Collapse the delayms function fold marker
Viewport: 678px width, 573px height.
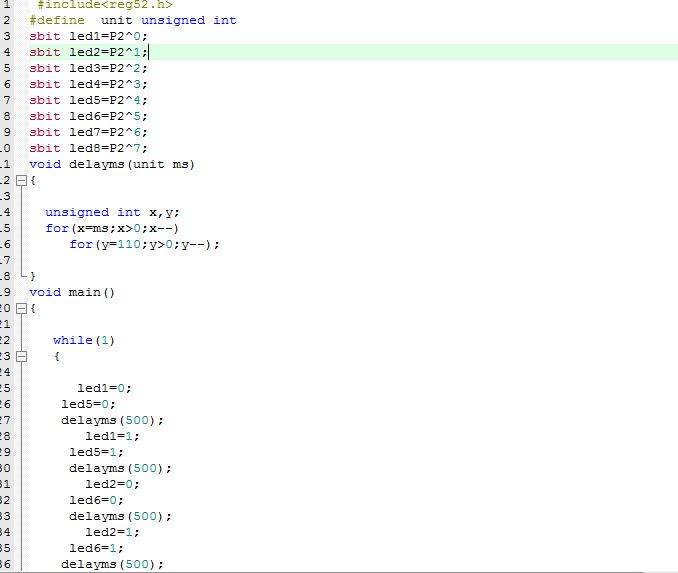click(x=21, y=180)
